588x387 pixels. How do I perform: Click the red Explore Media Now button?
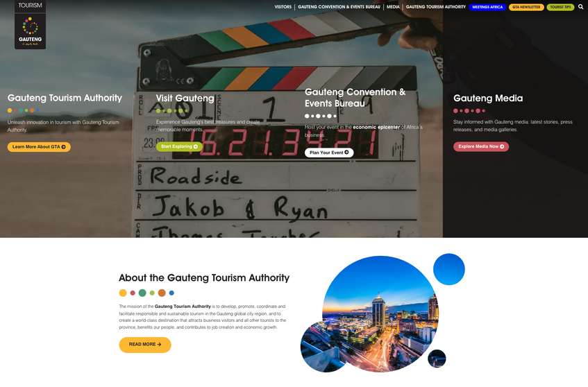480,147
